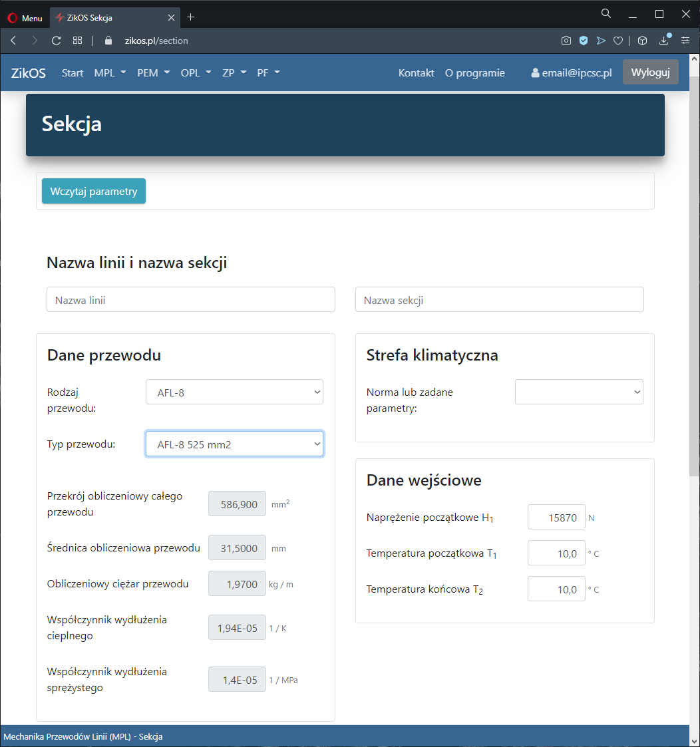
Task: Click the snapshot camera icon
Action: pos(566,41)
